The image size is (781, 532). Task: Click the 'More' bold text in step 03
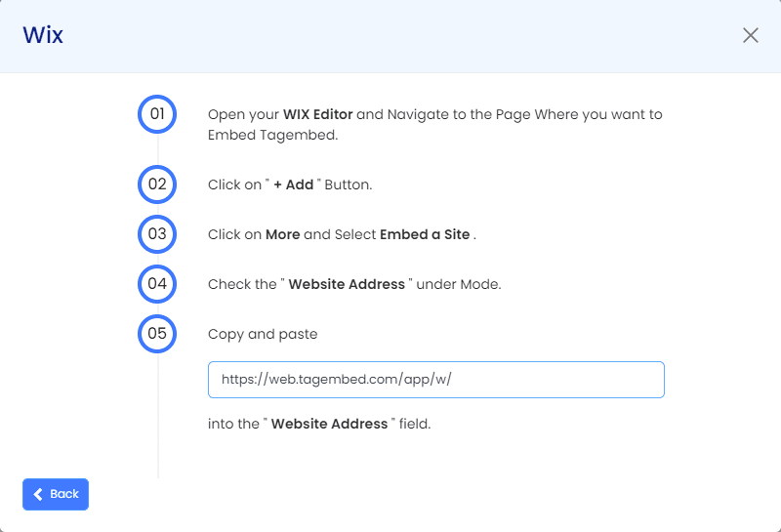click(282, 234)
